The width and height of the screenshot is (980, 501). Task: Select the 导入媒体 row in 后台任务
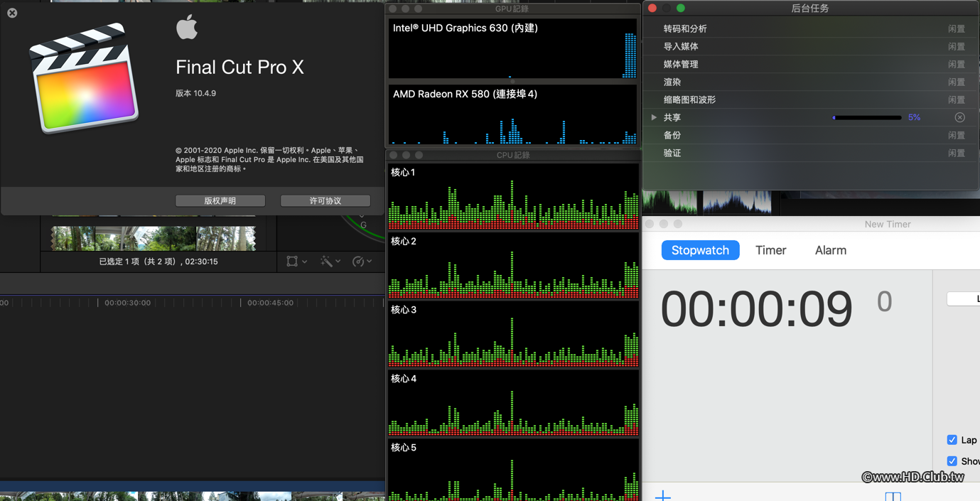[x=810, y=46]
